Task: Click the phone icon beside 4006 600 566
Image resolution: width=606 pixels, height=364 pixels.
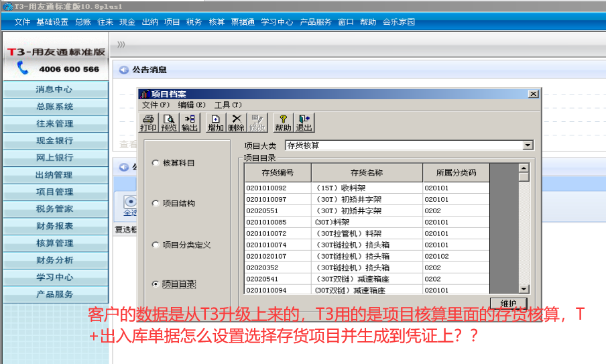Action: (22, 68)
